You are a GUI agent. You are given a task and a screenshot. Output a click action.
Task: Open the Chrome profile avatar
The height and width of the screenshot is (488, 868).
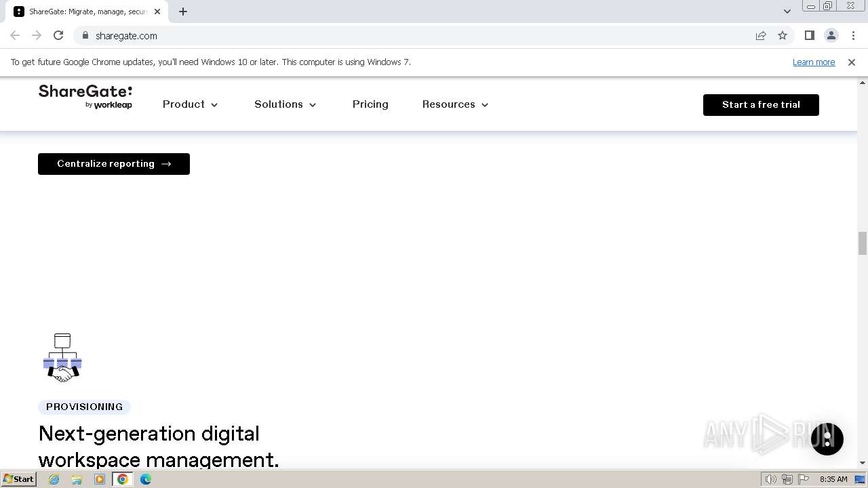click(x=831, y=35)
